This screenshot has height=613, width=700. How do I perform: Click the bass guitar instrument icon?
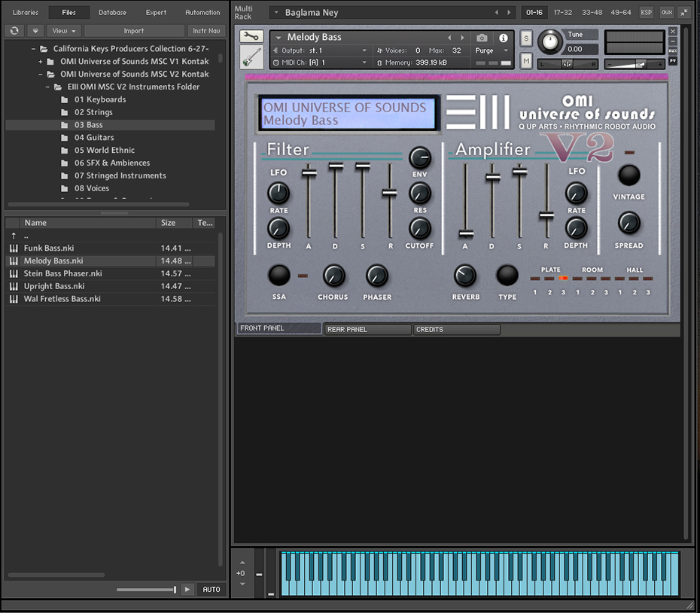[251, 57]
